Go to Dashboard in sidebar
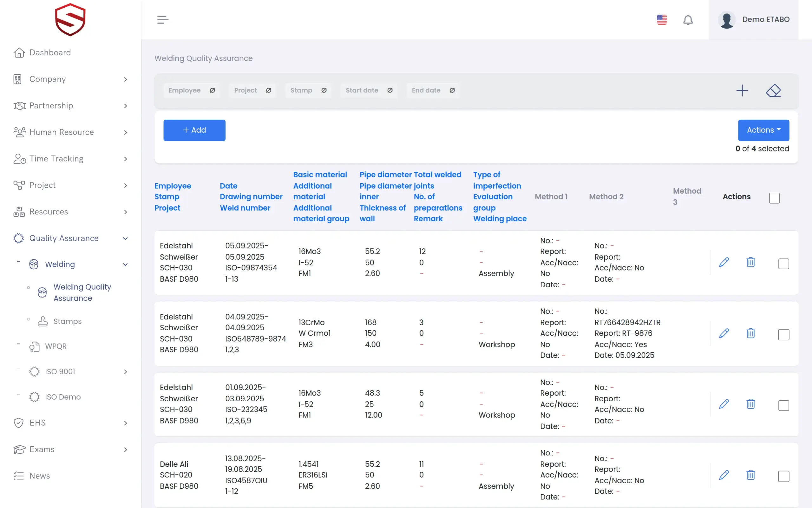 point(50,53)
